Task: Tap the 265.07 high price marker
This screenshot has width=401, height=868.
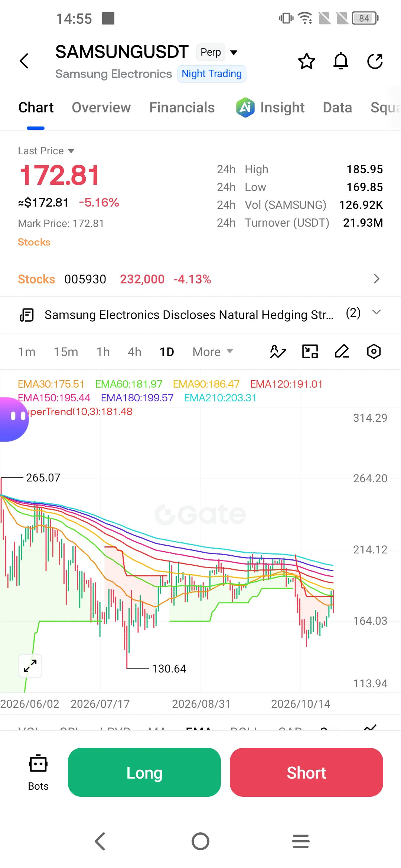Action: [43, 478]
